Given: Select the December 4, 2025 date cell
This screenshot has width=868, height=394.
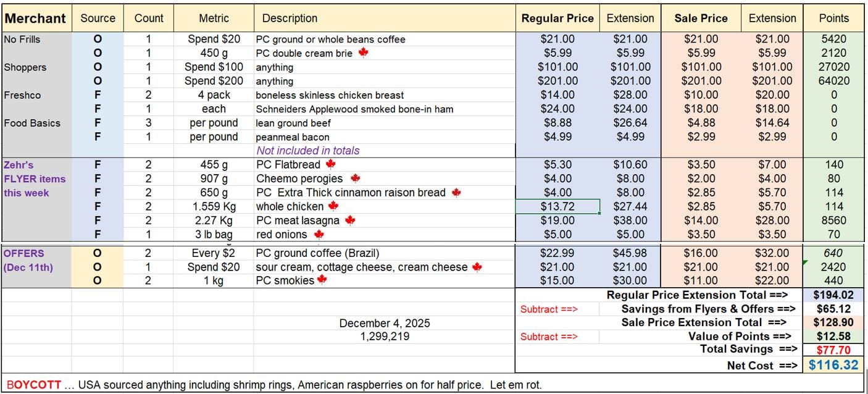Looking at the screenshot, I should coord(385,323).
